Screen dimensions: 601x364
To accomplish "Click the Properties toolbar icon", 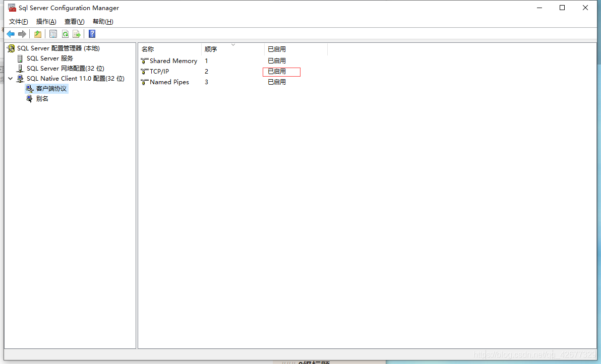I will (53, 34).
